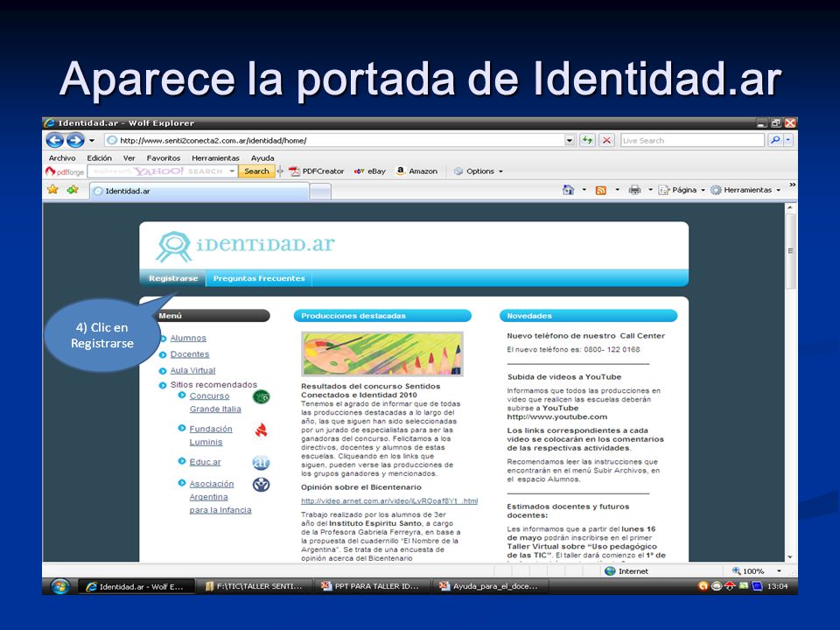Click the system tray clock 13:04
The height and width of the screenshot is (630, 840).
(x=777, y=586)
